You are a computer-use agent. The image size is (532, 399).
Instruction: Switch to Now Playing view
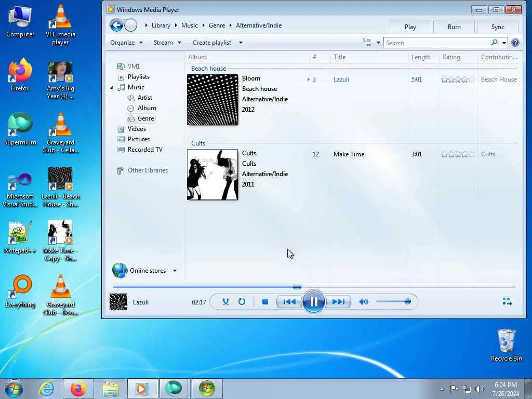coord(507,302)
